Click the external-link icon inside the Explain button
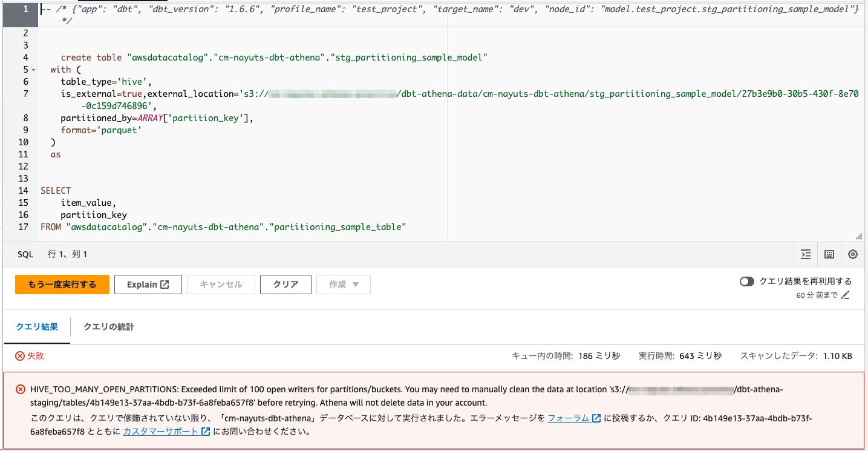868x451 pixels. [163, 284]
